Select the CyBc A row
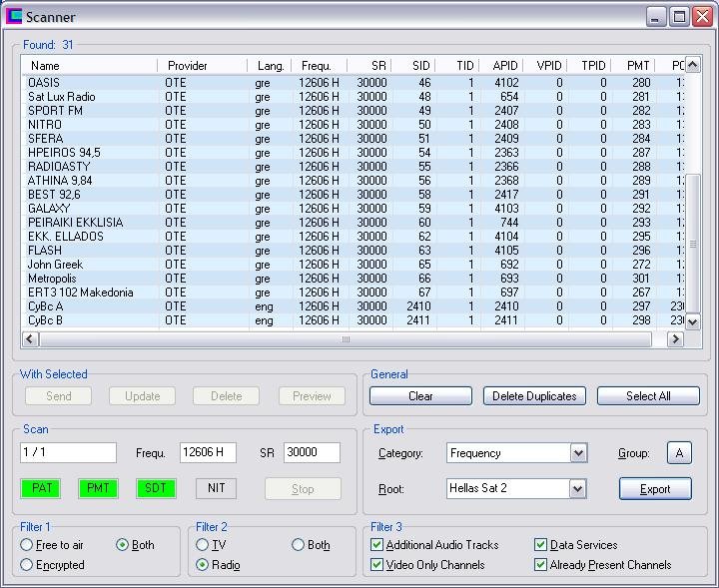 pos(354,306)
